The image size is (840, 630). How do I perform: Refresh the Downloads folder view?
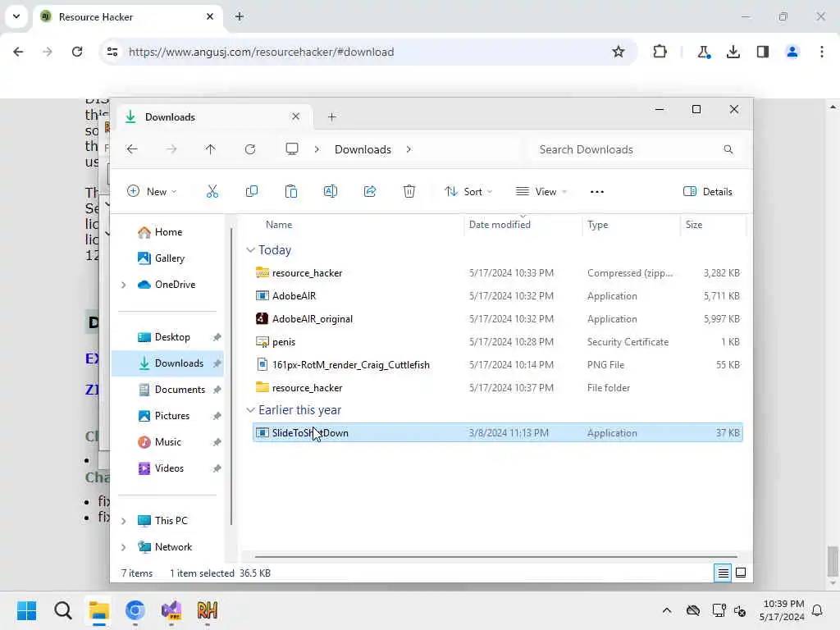point(250,149)
